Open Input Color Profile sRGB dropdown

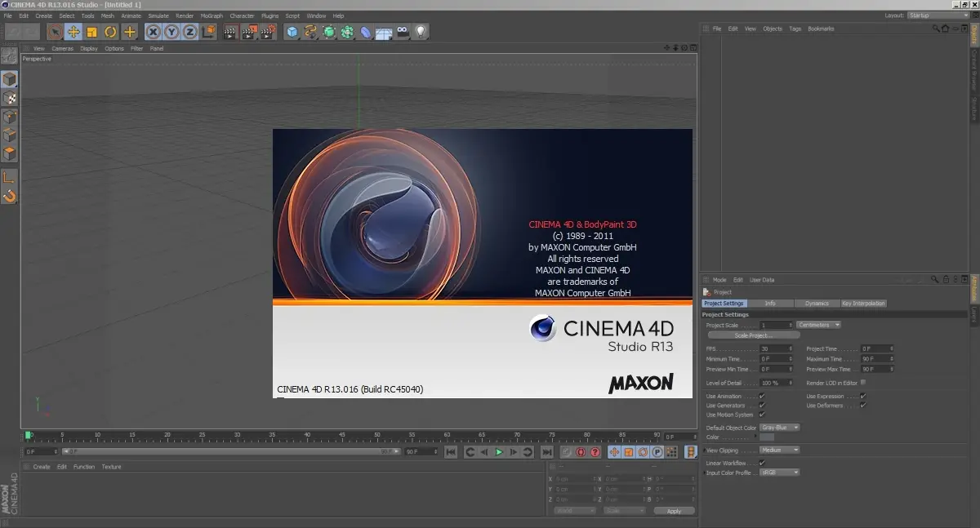[780, 473]
